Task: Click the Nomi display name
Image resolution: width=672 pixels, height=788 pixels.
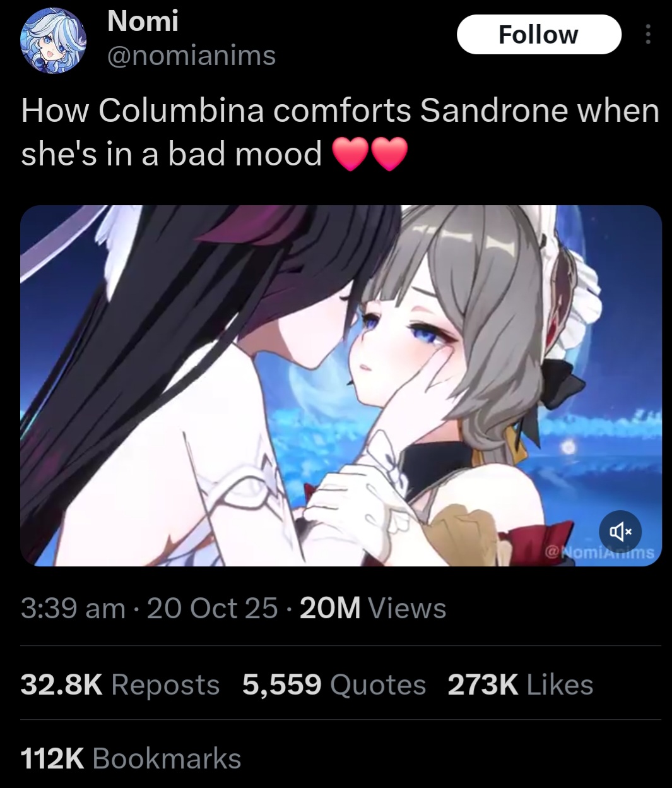Action: tap(143, 21)
